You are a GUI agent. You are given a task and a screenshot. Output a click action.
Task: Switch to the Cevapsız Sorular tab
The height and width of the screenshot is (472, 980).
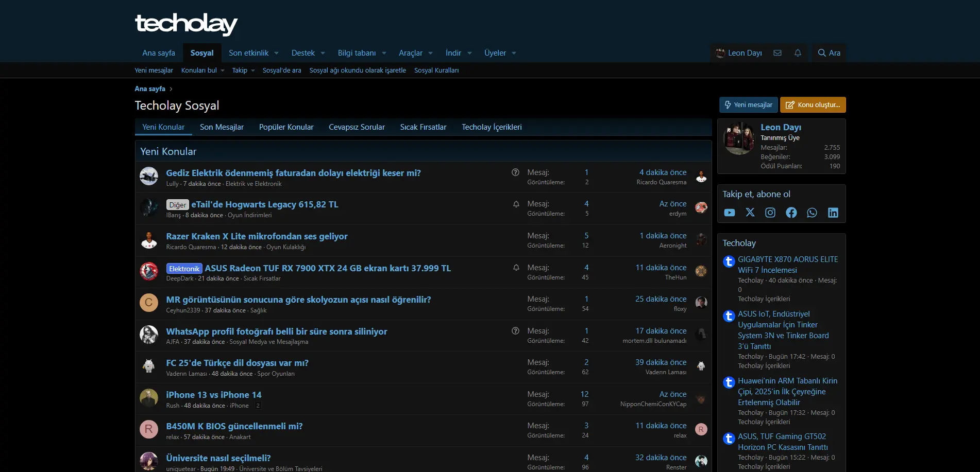point(357,127)
